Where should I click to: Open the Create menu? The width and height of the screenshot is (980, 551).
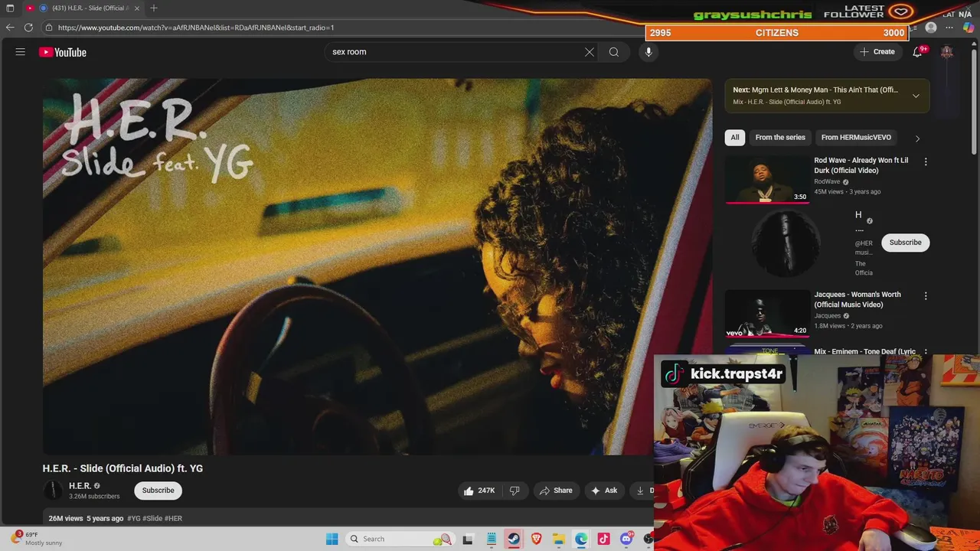click(877, 52)
